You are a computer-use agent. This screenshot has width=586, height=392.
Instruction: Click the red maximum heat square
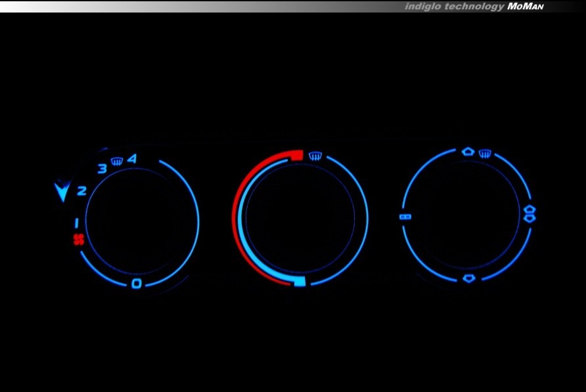pyautogui.click(x=296, y=155)
